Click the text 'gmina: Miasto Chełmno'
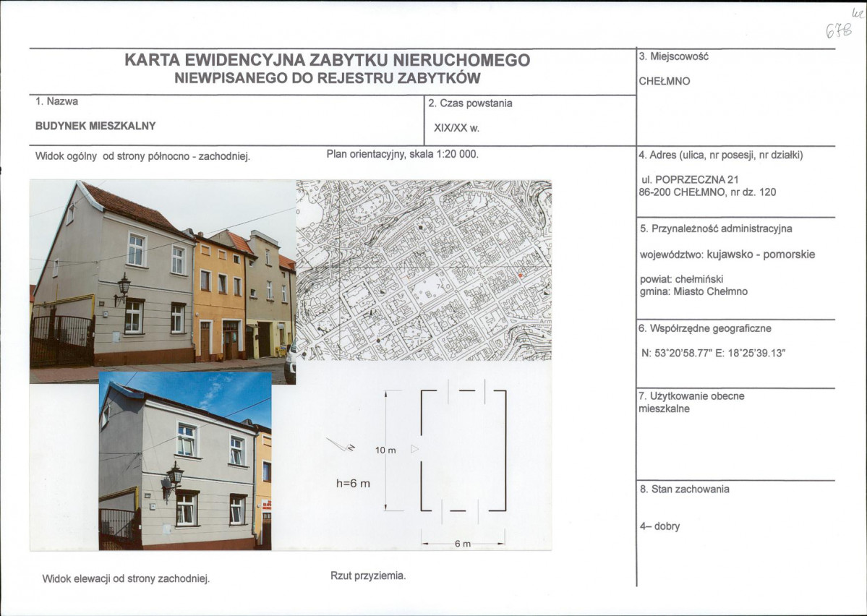Screen dimensions: 867x616 pos(693,291)
